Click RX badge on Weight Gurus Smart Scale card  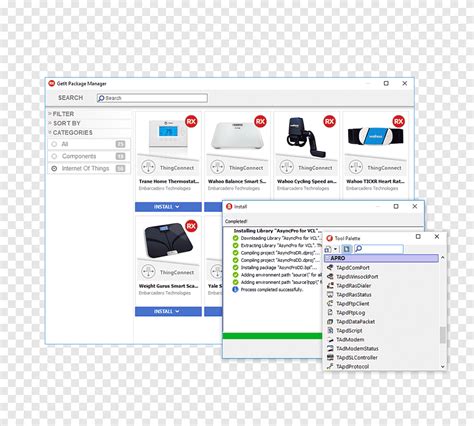coord(191,226)
